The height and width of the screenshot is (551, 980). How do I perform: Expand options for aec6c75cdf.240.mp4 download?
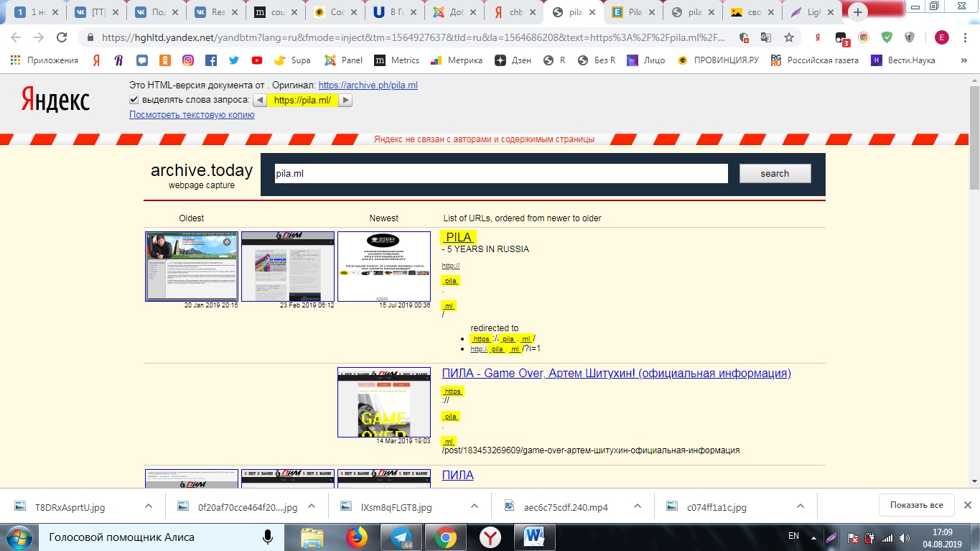coord(638,506)
